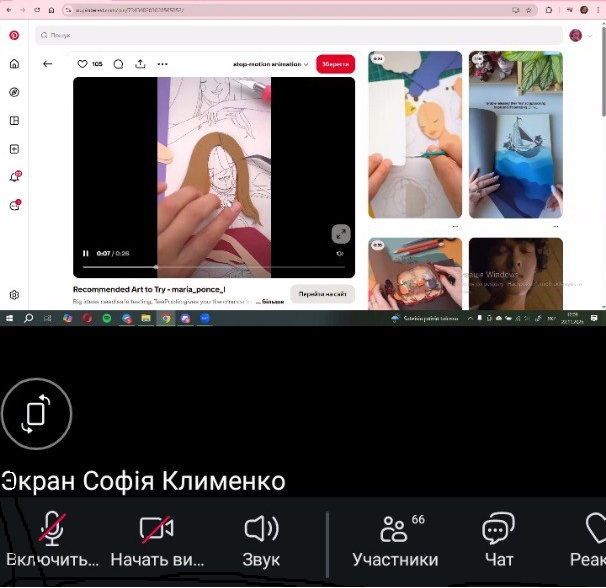Tap the rotate screen icon
606x588 pixels.
pos(37,413)
